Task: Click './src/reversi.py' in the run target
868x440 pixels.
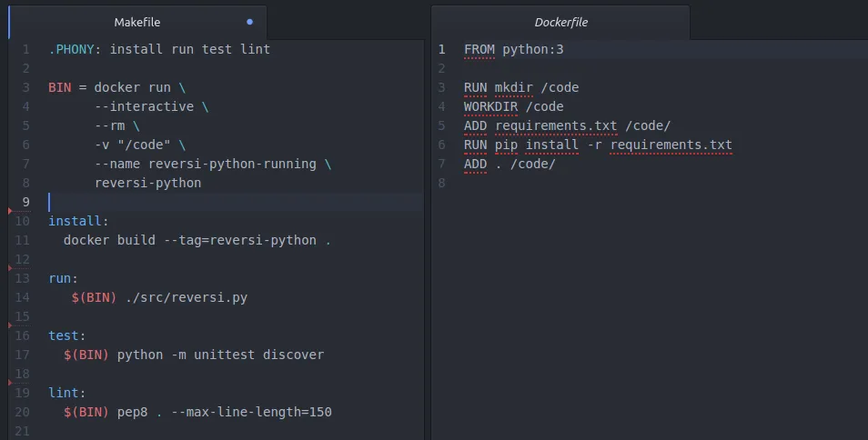Action: tap(186, 297)
